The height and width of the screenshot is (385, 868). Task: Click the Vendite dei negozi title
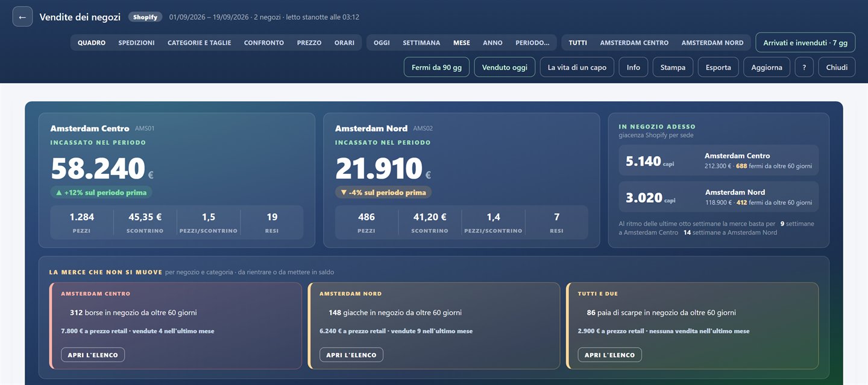pyautogui.click(x=80, y=17)
